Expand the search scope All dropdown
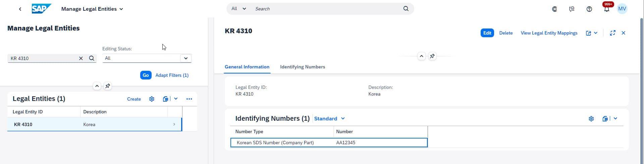Viewport: 644px width, 164px height. (x=239, y=9)
